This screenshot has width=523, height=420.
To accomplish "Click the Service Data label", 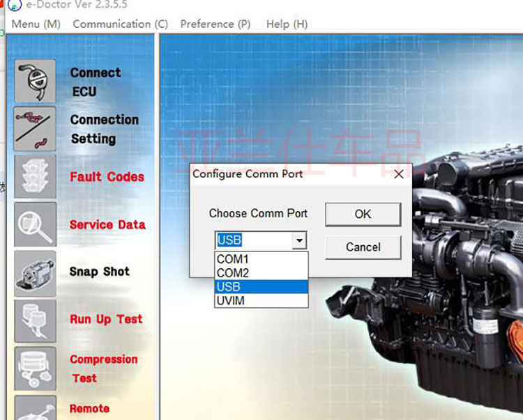I will 107,225.
